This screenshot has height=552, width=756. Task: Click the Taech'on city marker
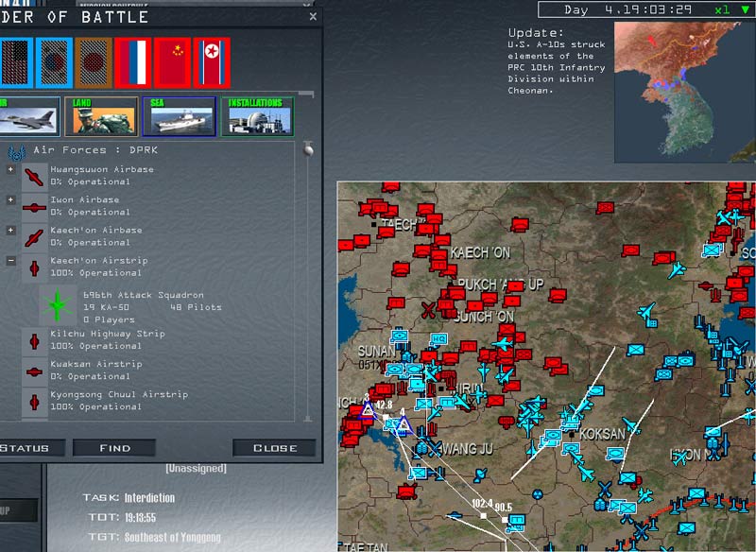373,224
